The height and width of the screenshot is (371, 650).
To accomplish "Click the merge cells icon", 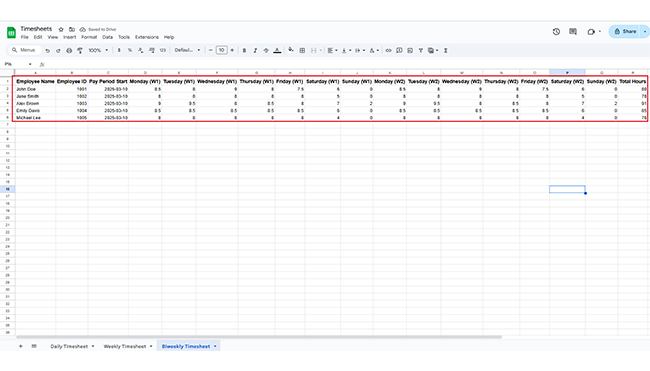I will coord(313,51).
